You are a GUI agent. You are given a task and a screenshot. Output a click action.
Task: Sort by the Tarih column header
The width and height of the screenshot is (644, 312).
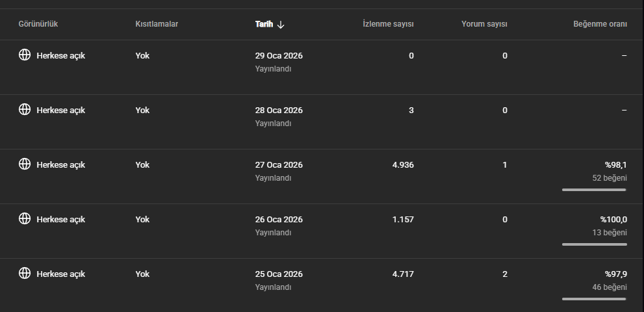(x=264, y=25)
